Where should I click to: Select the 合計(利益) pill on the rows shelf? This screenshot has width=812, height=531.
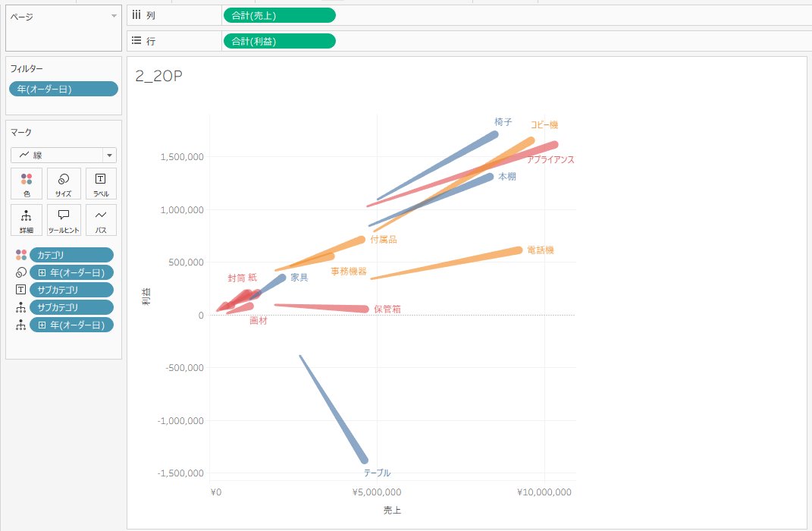[x=279, y=41]
